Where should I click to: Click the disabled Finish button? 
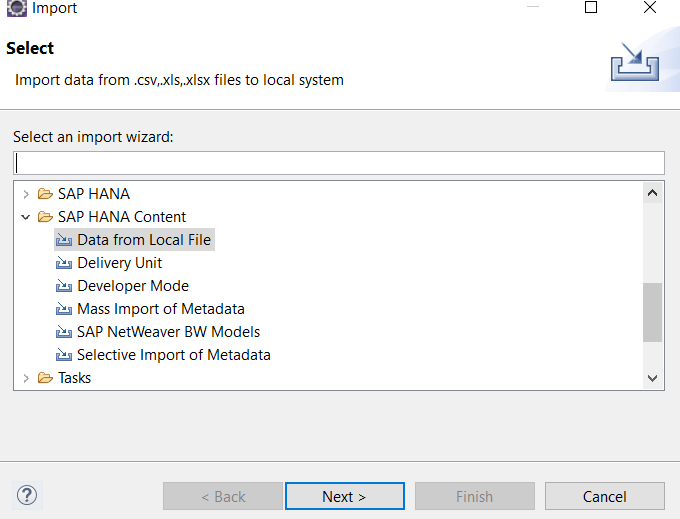(474, 496)
